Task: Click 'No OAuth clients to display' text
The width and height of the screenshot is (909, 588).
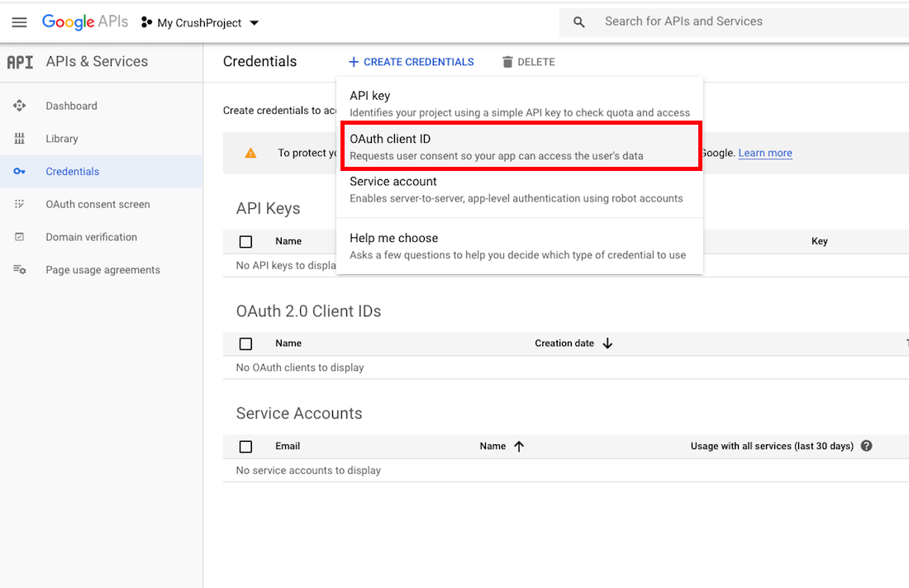Action: 300,367
